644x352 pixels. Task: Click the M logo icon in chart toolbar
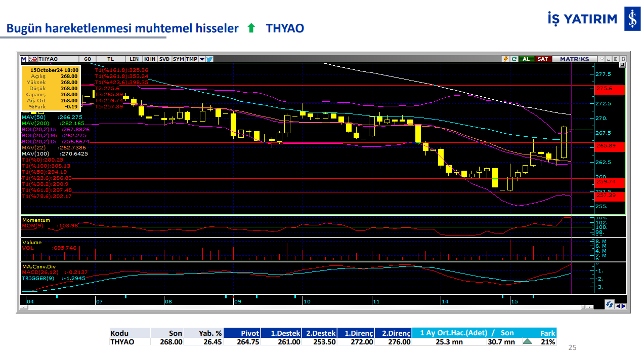point(23,59)
